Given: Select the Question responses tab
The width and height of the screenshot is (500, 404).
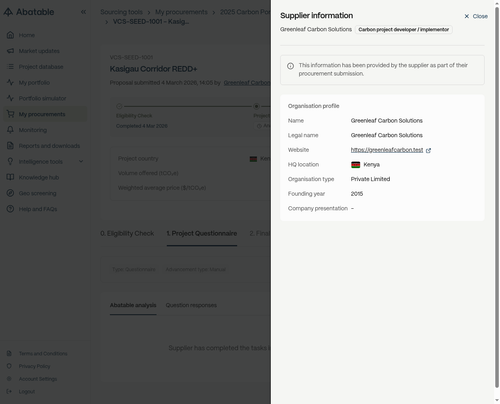Looking at the screenshot, I should pos(191,305).
